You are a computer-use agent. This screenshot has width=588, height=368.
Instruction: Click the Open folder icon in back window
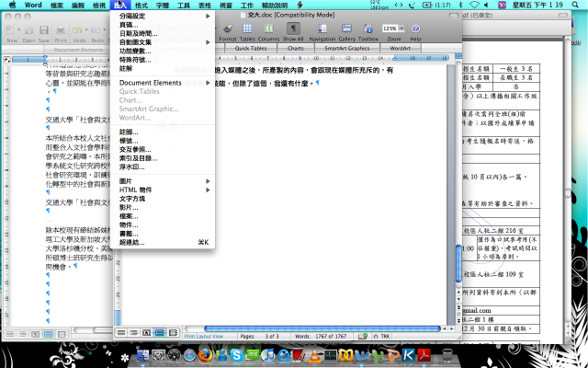[28, 30]
